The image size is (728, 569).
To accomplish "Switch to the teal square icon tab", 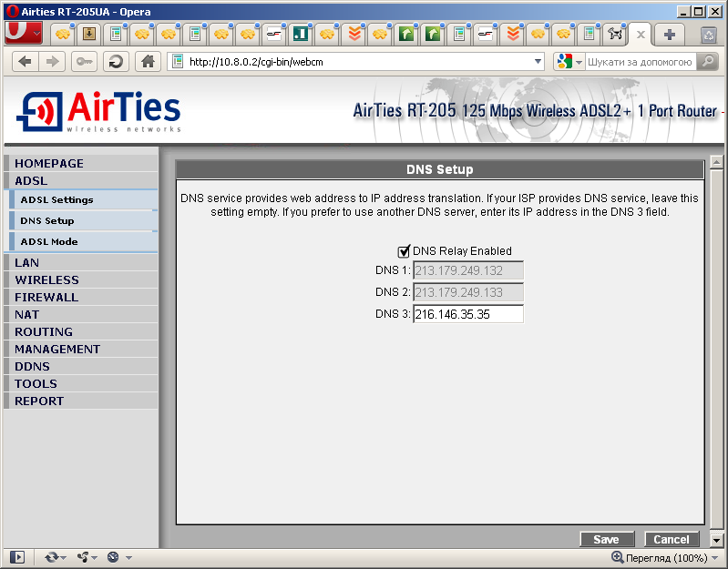I will point(301,34).
